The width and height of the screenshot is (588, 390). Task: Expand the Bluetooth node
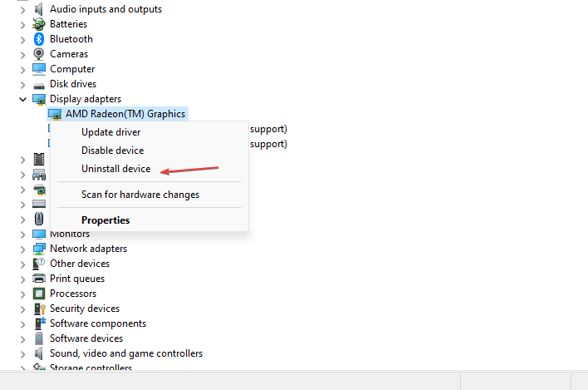(x=23, y=40)
